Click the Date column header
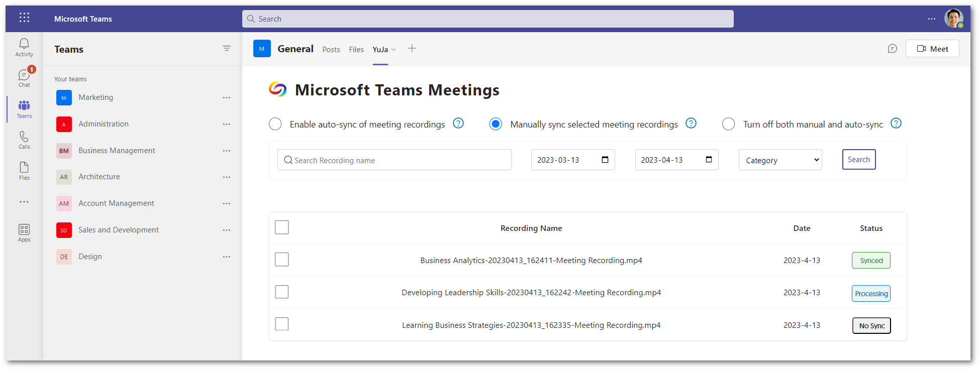The width and height of the screenshot is (980, 370). [802, 228]
